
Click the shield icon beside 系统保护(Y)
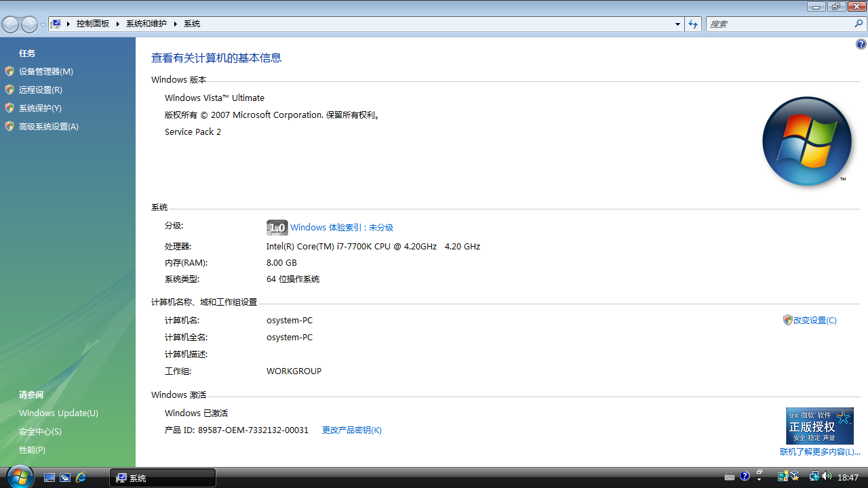point(9,108)
